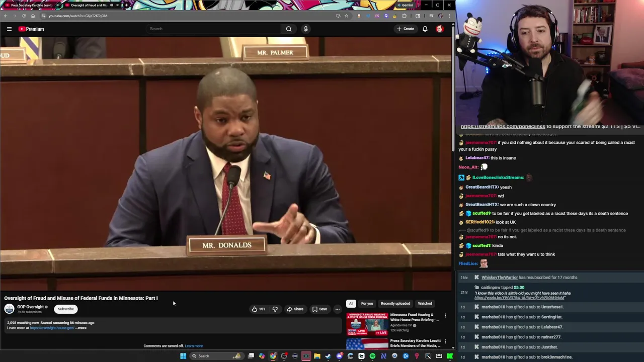The image size is (644, 362).
Task: Bookmark this page with the star icon
Action: pyautogui.click(x=346, y=16)
